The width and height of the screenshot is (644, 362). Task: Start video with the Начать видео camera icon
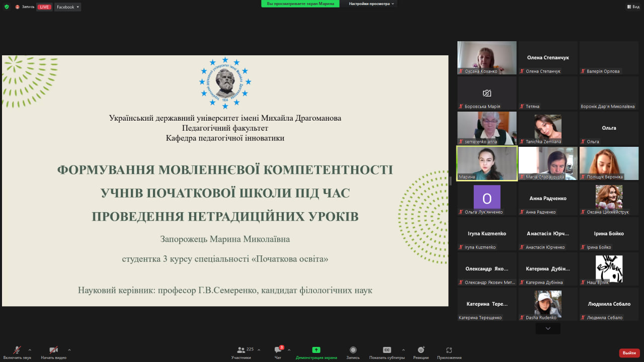click(x=53, y=349)
